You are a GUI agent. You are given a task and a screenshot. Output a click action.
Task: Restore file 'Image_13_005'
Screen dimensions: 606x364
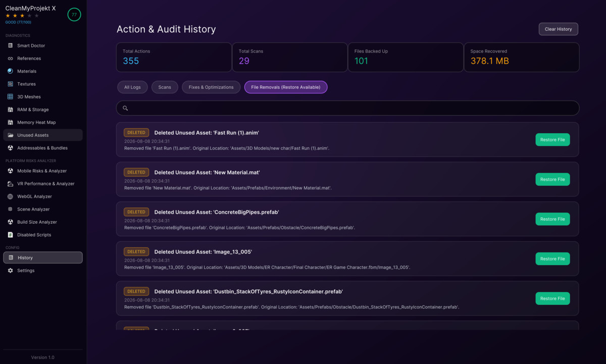pyautogui.click(x=552, y=259)
